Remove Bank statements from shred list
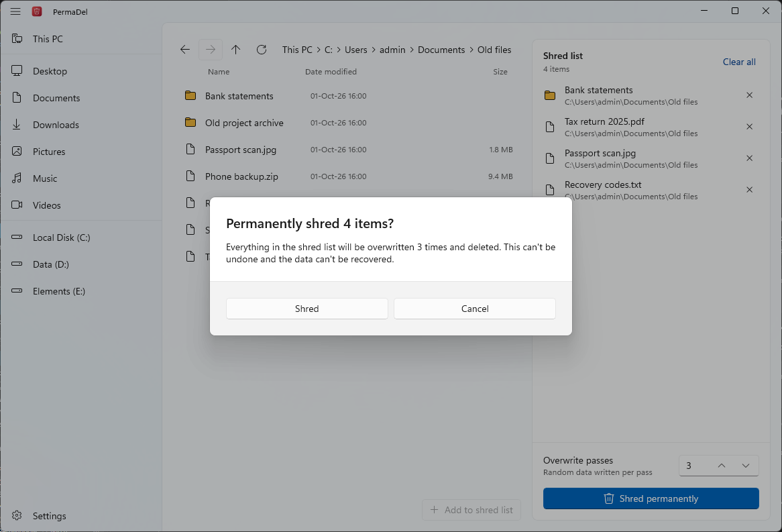 tap(749, 95)
